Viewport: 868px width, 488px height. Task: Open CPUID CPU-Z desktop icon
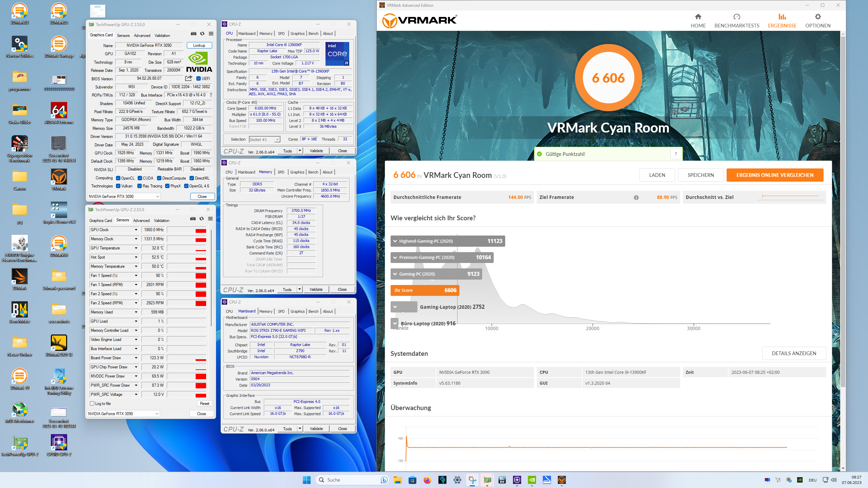59,445
